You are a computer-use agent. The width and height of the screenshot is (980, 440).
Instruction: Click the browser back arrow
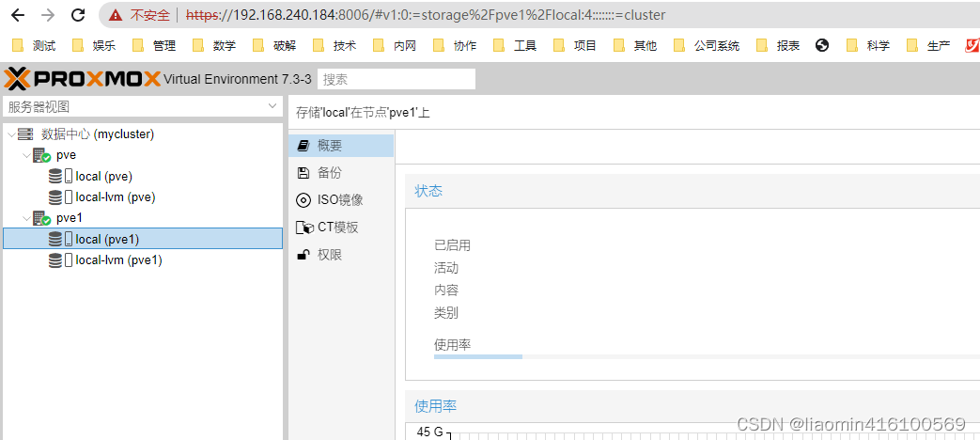click(18, 14)
